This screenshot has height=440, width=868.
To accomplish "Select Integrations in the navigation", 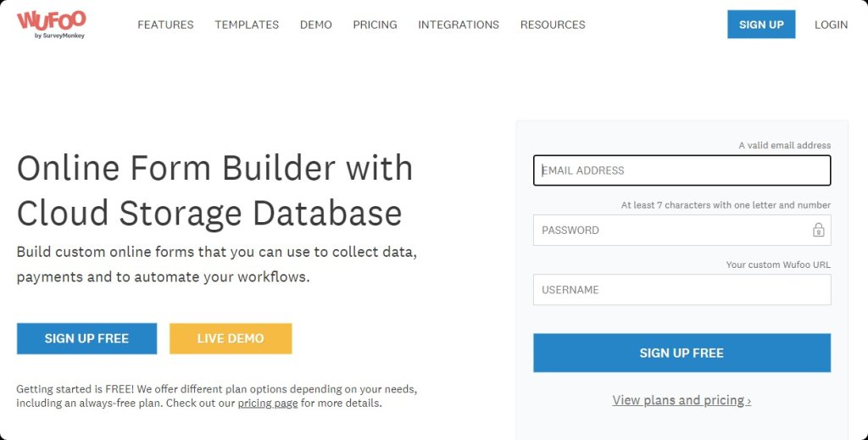I will pyautogui.click(x=459, y=25).
